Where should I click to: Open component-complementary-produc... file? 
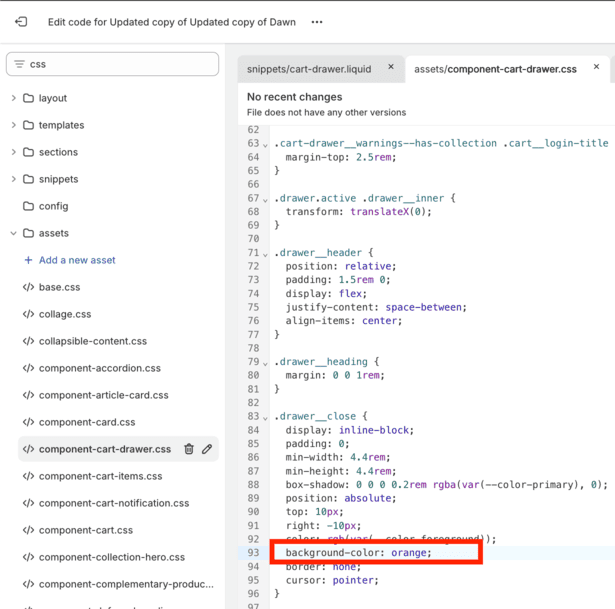[x=126, y=584]
